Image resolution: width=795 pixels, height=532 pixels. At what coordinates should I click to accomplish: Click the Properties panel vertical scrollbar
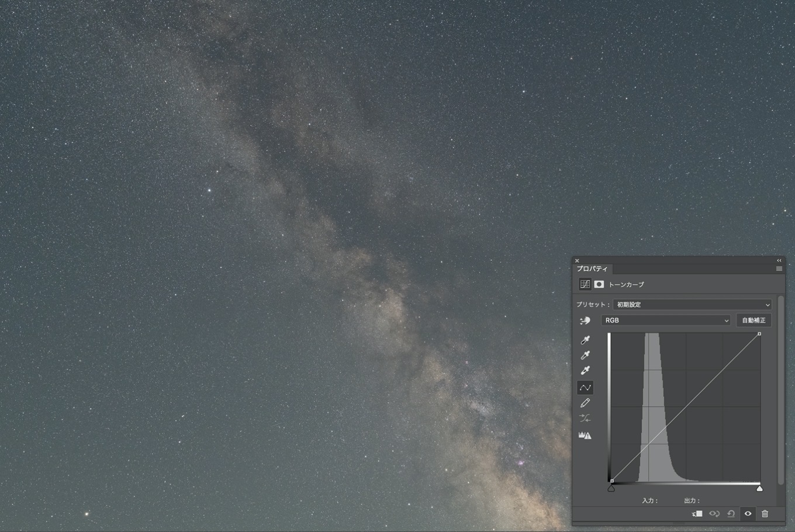point(780,391)
